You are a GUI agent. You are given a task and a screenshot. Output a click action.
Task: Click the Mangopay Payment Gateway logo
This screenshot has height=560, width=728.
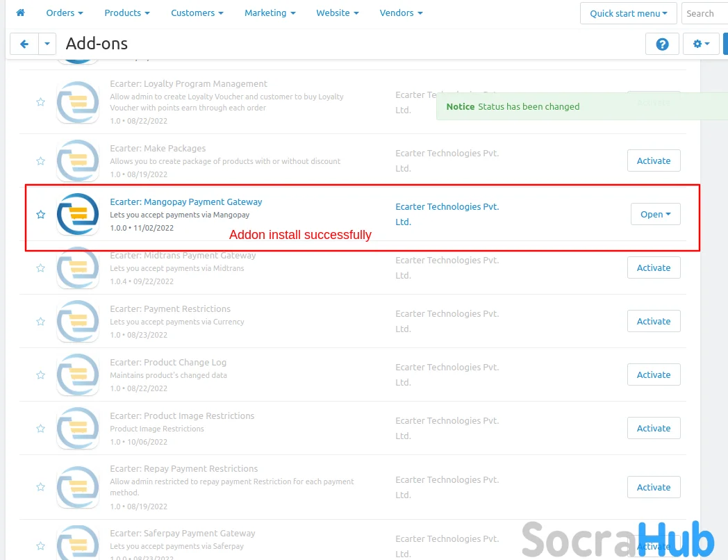(78, 214)
